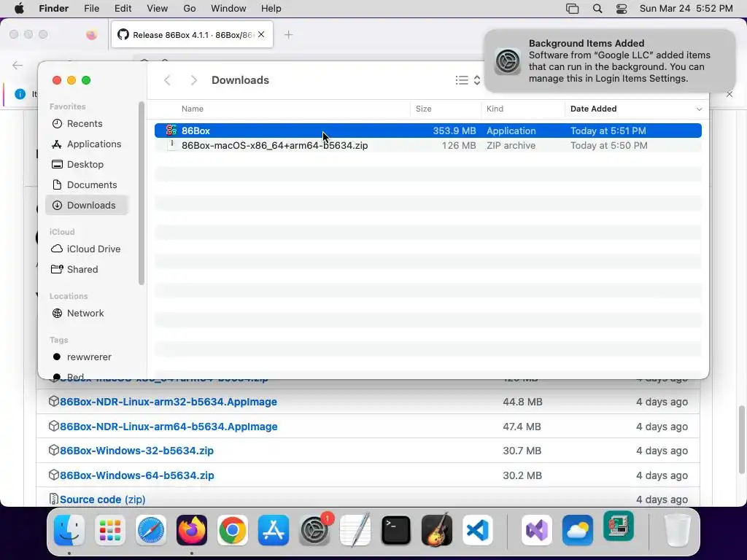
Task: Click the browser back arrow
Action: tap(18, 65)
